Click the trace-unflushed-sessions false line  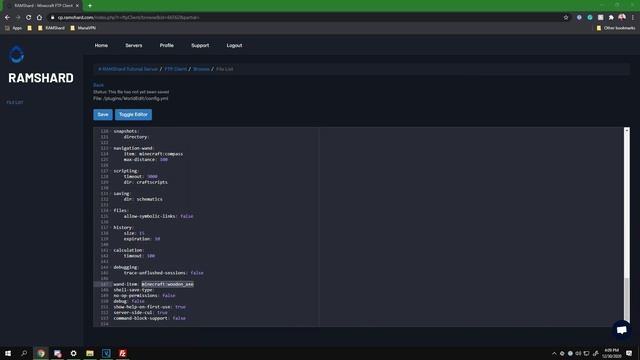point(164,273)
